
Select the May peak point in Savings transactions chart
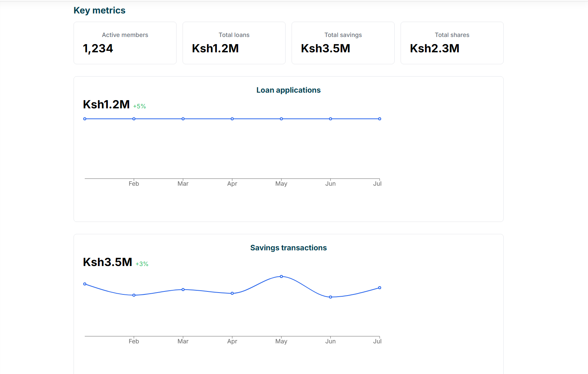(281, 276)
